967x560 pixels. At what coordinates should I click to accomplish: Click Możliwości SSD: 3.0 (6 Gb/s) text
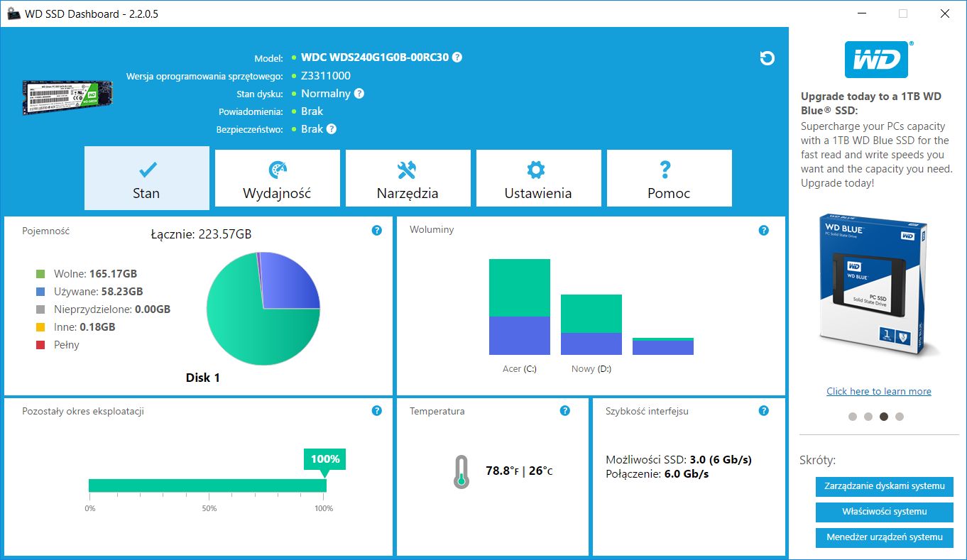[679, 460]
